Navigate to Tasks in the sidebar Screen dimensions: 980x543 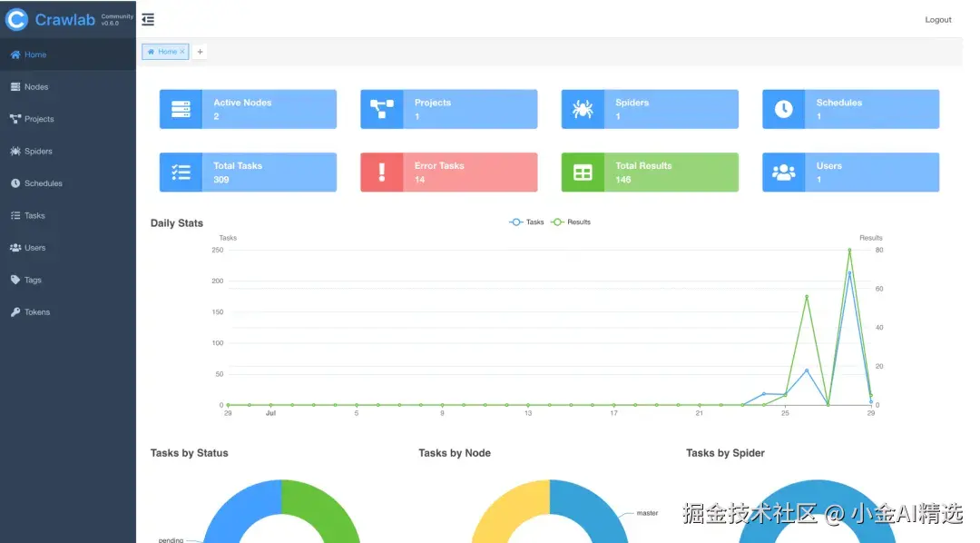coord(68,215)
